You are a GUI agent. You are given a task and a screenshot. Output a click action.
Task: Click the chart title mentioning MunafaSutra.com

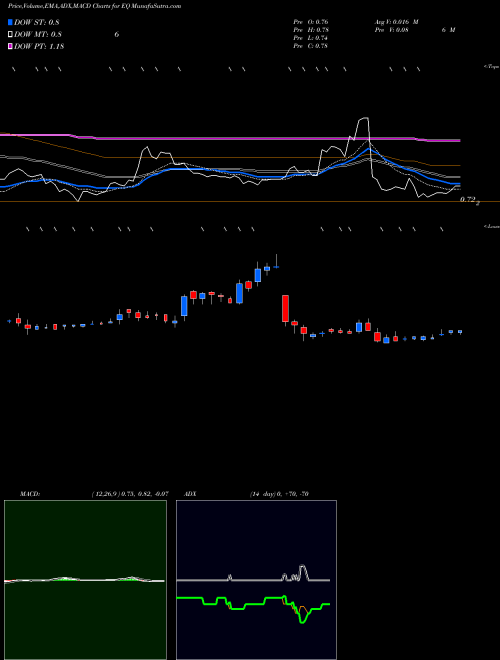(95, 6)
